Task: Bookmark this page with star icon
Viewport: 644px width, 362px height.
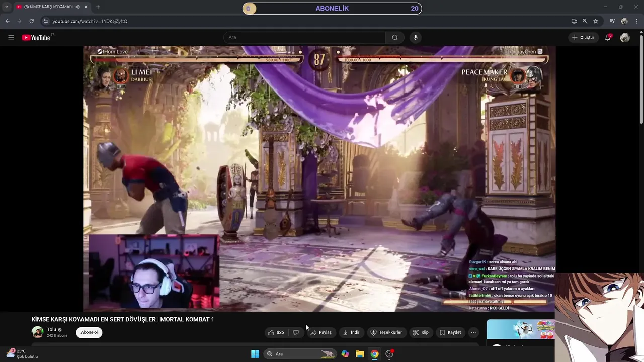Action: [596, 21]
